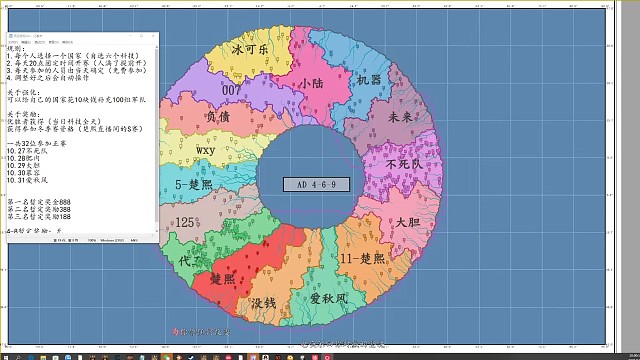Image resolution: width=640 pixels, height=360 pixels.
Task: Click Windows (CRLF) in Notepad status bar
Action: point(112,240)
